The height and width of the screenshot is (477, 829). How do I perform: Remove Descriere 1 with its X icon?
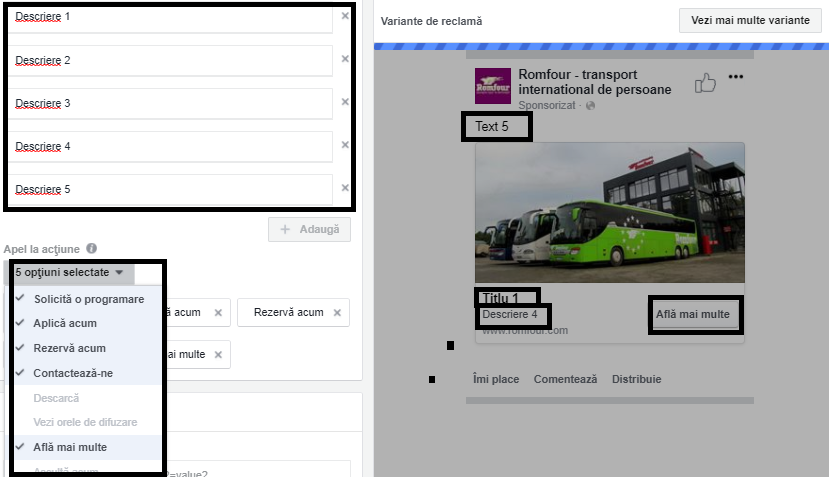pyautogui.click(x=345, y=16)
